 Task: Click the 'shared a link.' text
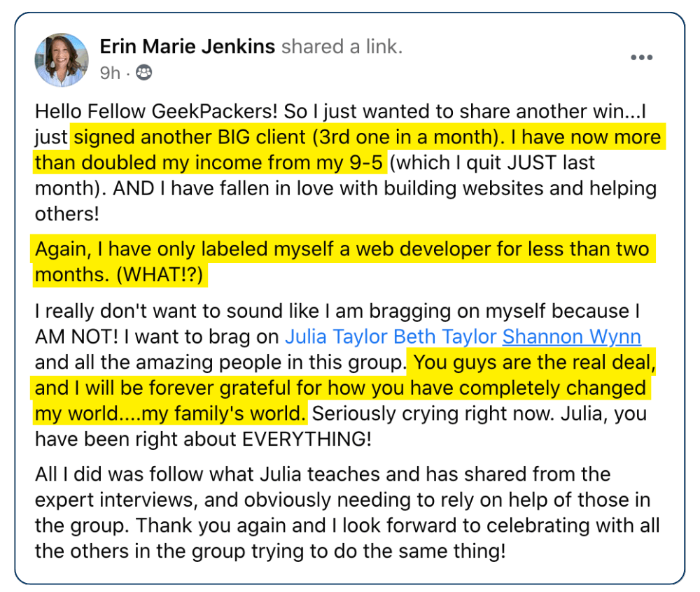[x=342, y=46]
